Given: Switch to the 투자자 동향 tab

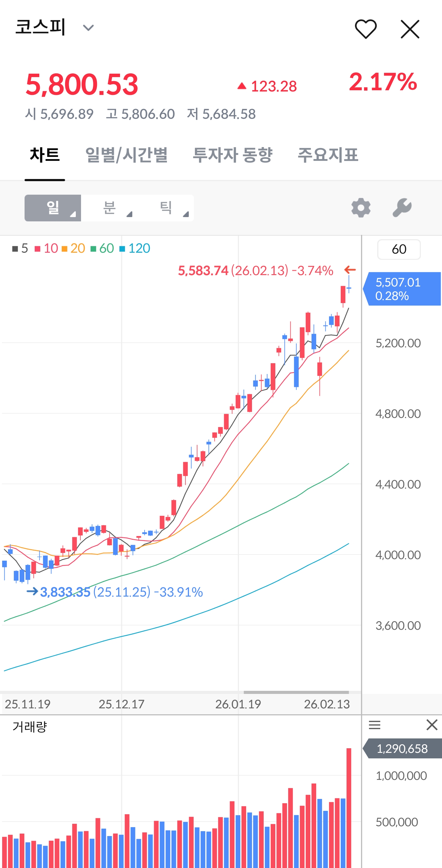Looking at the screenshot, I should click(232, 155).
